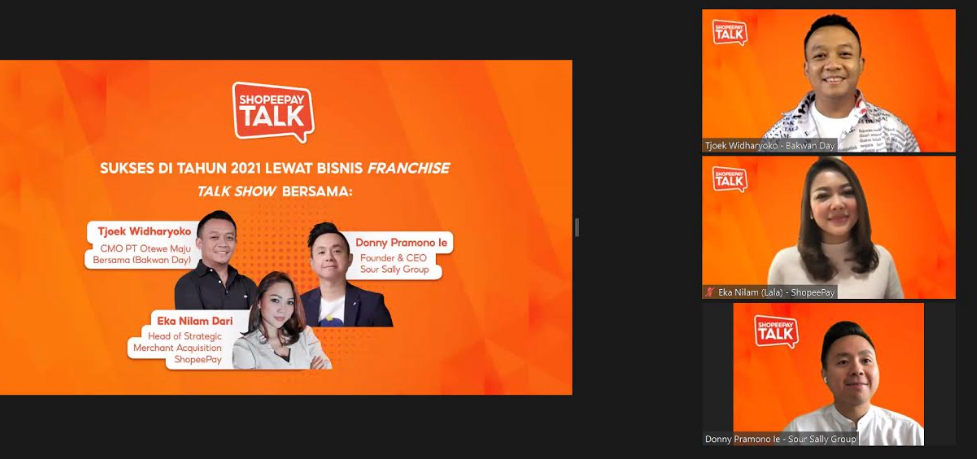Image resolution: width=977 pixels, height=459 pixels.
Task: Click the ShopeePay Talk logo in Eka Nilam's video
Action: tap(730, 179)
